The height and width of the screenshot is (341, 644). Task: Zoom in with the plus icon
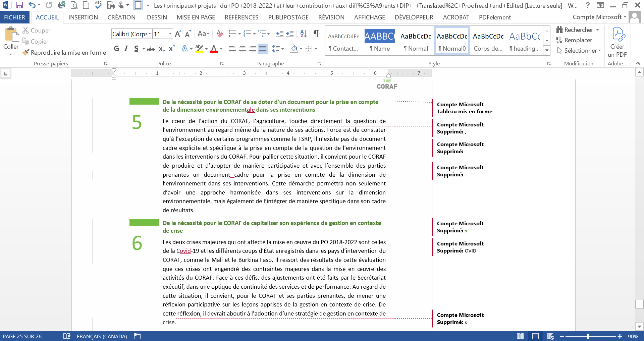(620, 336)
